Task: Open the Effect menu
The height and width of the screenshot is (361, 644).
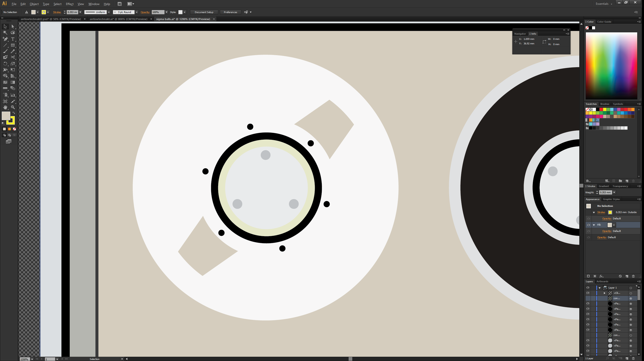Action: click(x=69, y=4)
